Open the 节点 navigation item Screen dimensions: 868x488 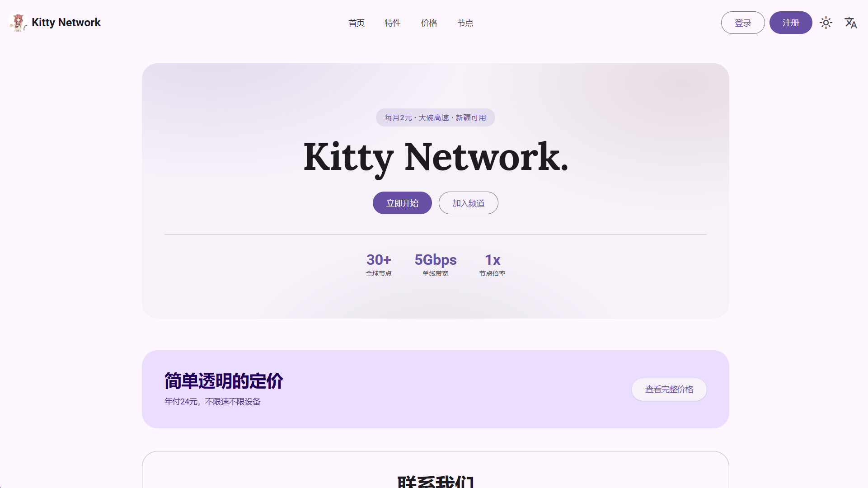[x=465, y=23]
